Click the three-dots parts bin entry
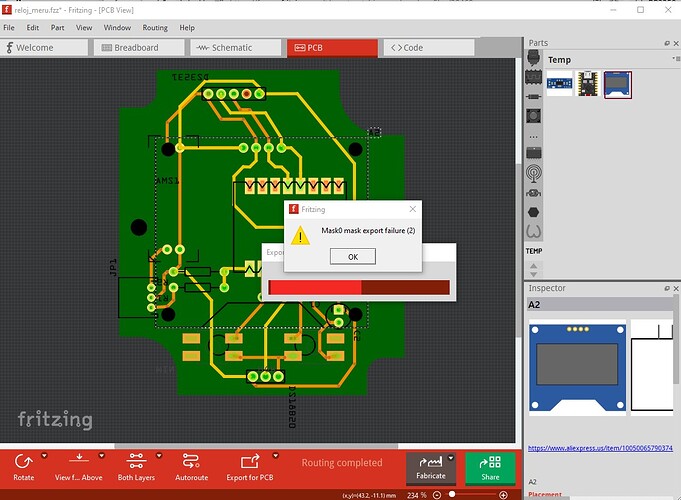 [533, 136]
